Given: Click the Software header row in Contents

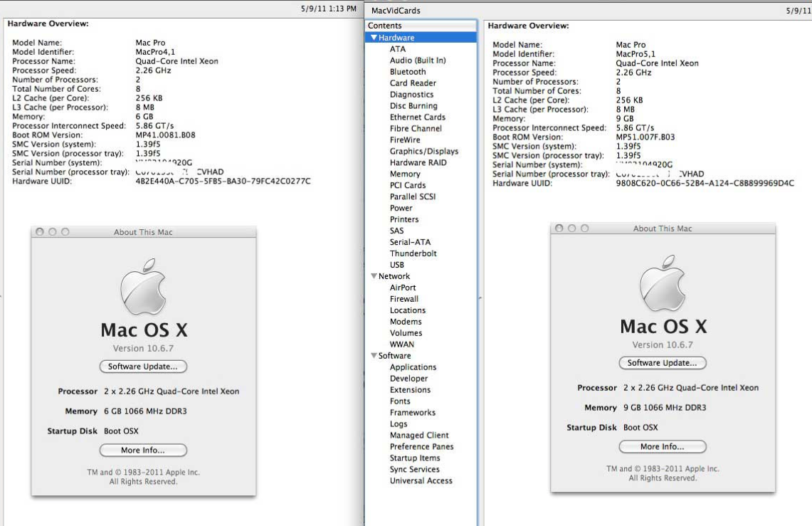Looking at the screenshot, I should pos(421,356).
